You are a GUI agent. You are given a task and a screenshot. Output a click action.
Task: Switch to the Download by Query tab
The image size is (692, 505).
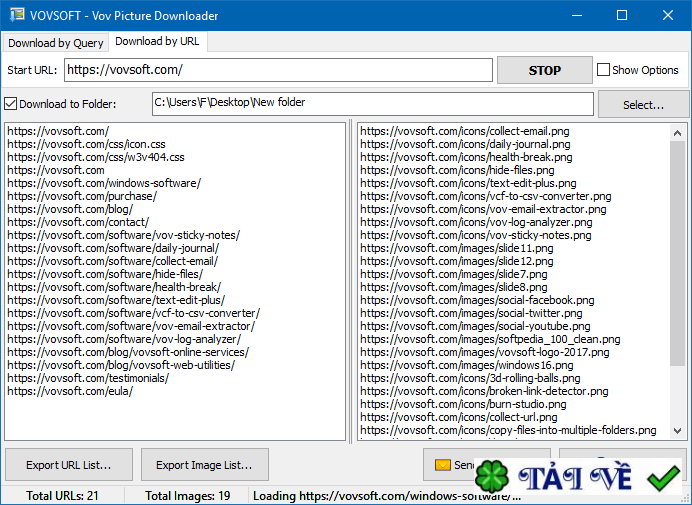[56, 43]
